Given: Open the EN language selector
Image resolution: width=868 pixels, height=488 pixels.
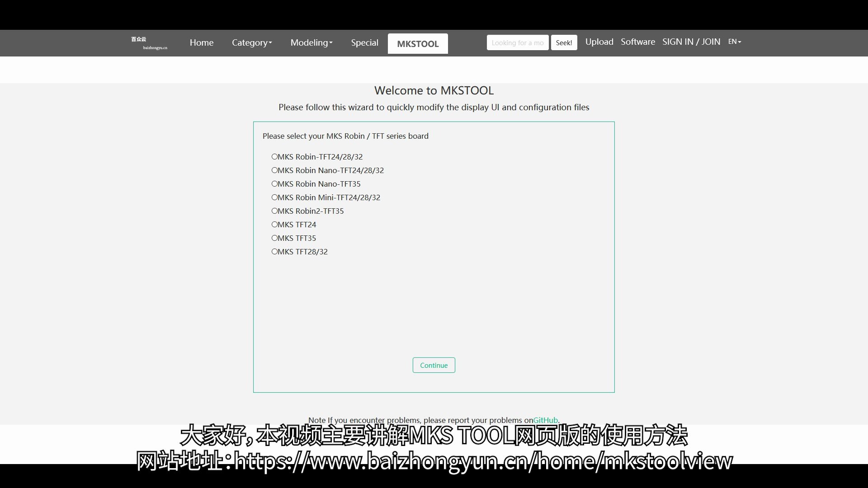Looking at the screenshot, I should 734,42.
